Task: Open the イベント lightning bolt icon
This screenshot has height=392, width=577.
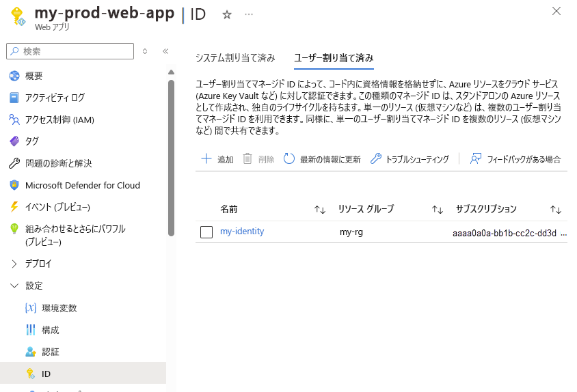Action: (14, 207)
